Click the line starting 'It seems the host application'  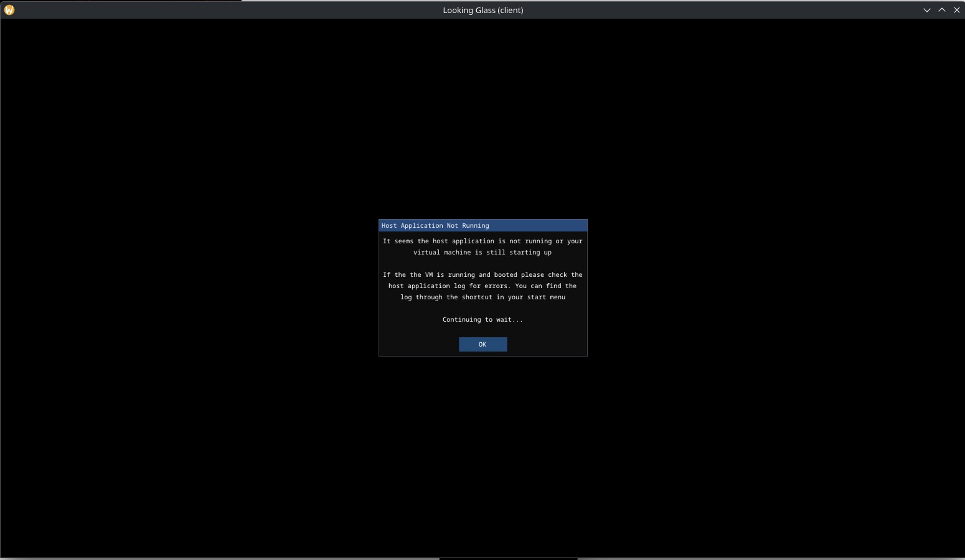[x=482, y=241]
